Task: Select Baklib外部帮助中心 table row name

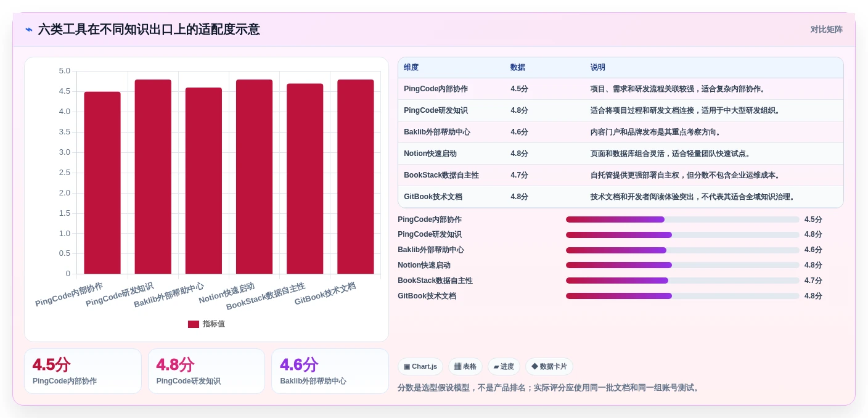Action: click(x=437, y=132)
